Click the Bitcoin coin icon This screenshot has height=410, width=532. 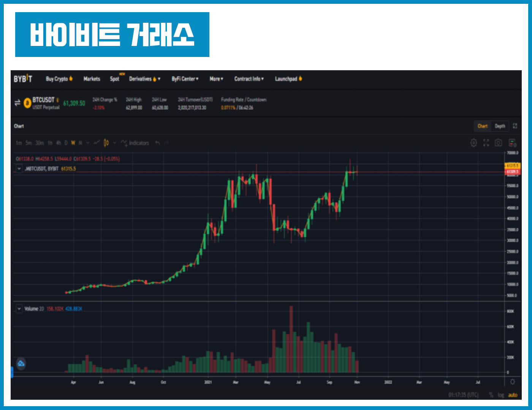tap(27, 103)
